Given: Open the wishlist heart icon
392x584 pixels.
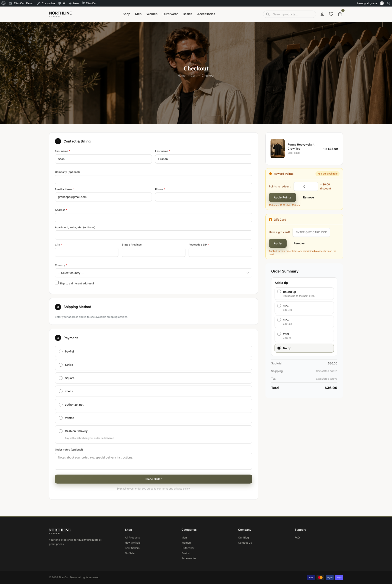Looking at the screenshot, I should click(331, 14).
